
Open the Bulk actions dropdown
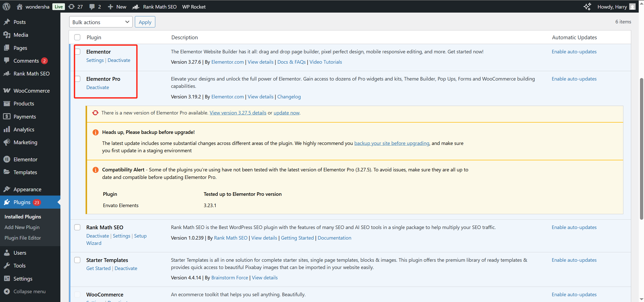click(x=101, y=22)
